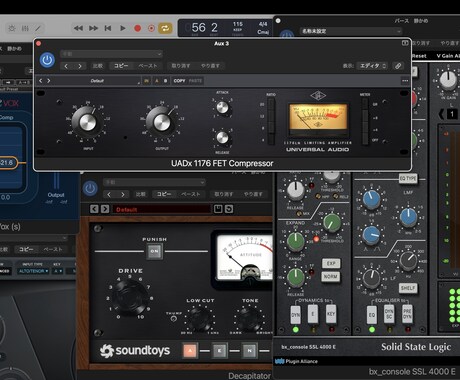Click the 1176 ATTACK knob

[x=222, y=107]
